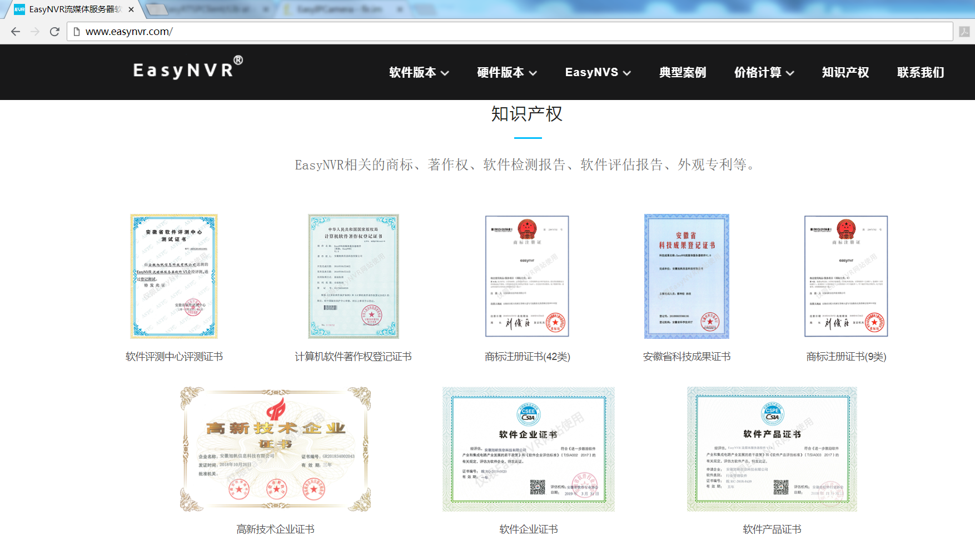
Task: Click the browser back arrow
Action: point(16,32)
